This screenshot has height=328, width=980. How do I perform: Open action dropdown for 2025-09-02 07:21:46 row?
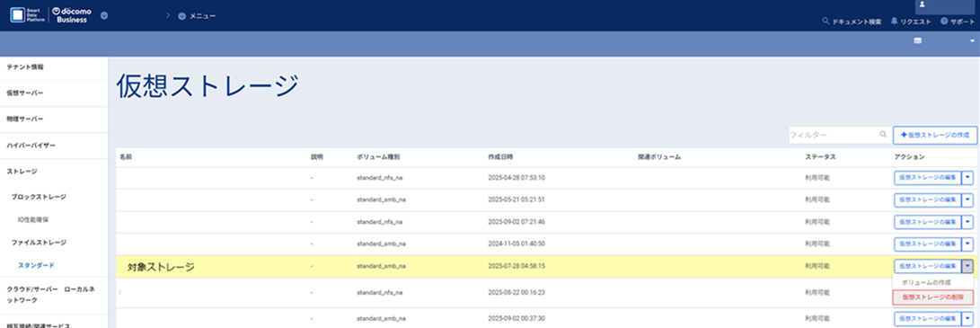[x=968, y=222]
